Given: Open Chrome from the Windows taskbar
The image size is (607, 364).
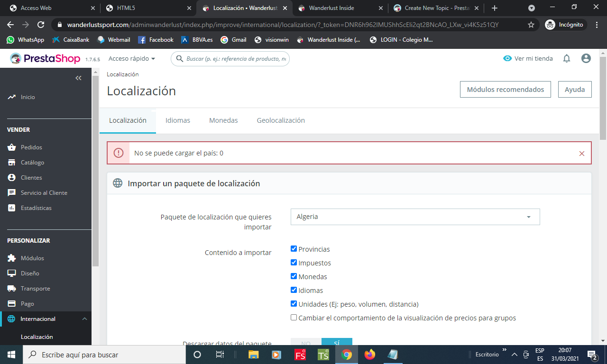Looking at the screenshot, I should 347,355.
